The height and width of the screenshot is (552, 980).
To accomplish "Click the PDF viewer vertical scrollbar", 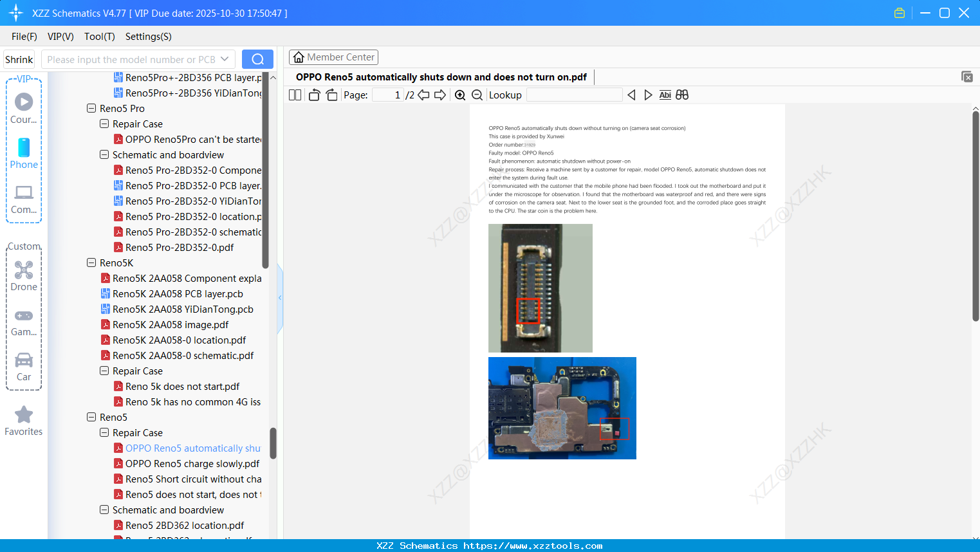I will pos(975,216).
